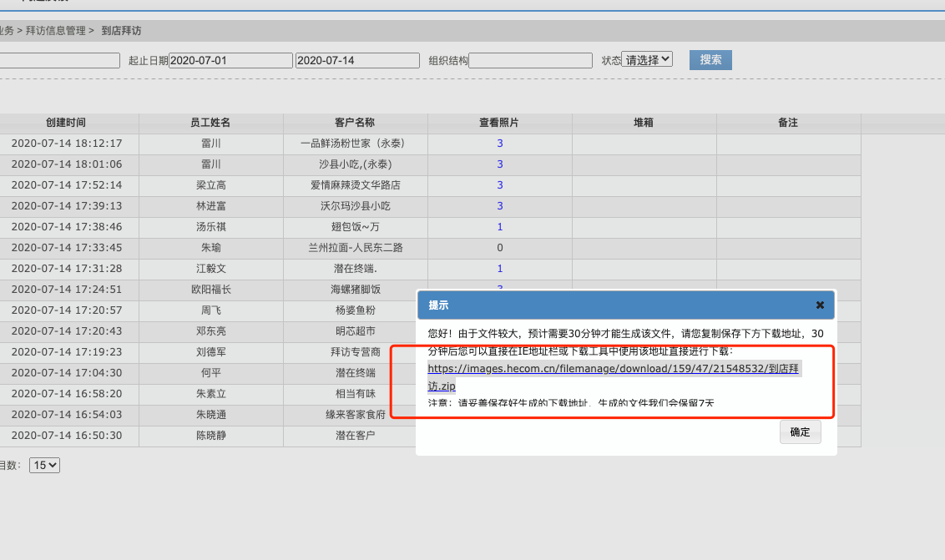Open photo count link for 林进富
The height and width of the screenshot is (560, 945).
point(500,206)
